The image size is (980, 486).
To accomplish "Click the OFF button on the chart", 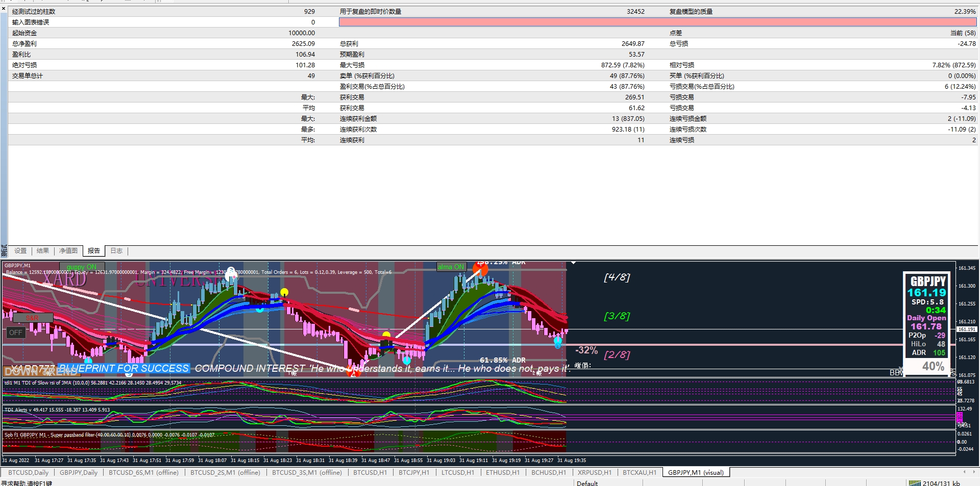I will tap(16, 332).
